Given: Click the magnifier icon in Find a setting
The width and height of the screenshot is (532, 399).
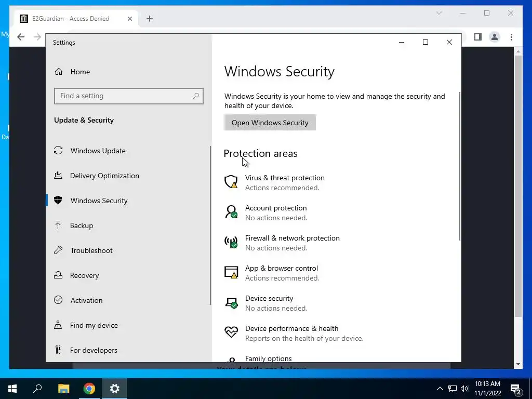Looking at the screenshot, I should [x=196, y=96].
